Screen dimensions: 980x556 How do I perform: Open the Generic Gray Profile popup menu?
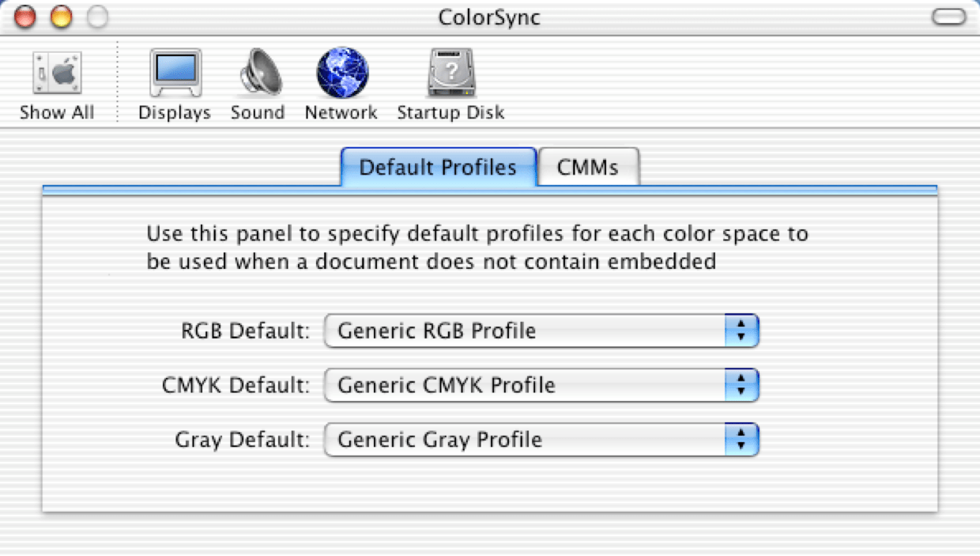coord(525,440)
